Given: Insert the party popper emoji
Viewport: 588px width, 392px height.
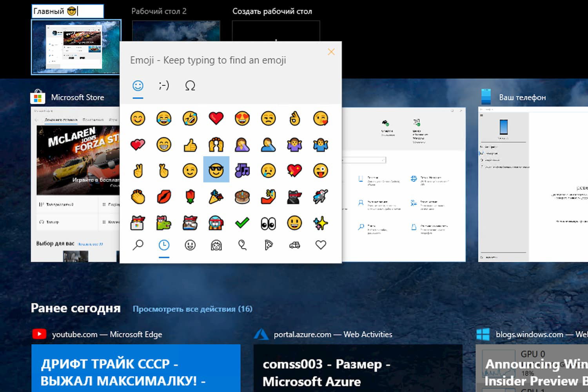Looking at the screenshot, I should (x=216, y=197).
